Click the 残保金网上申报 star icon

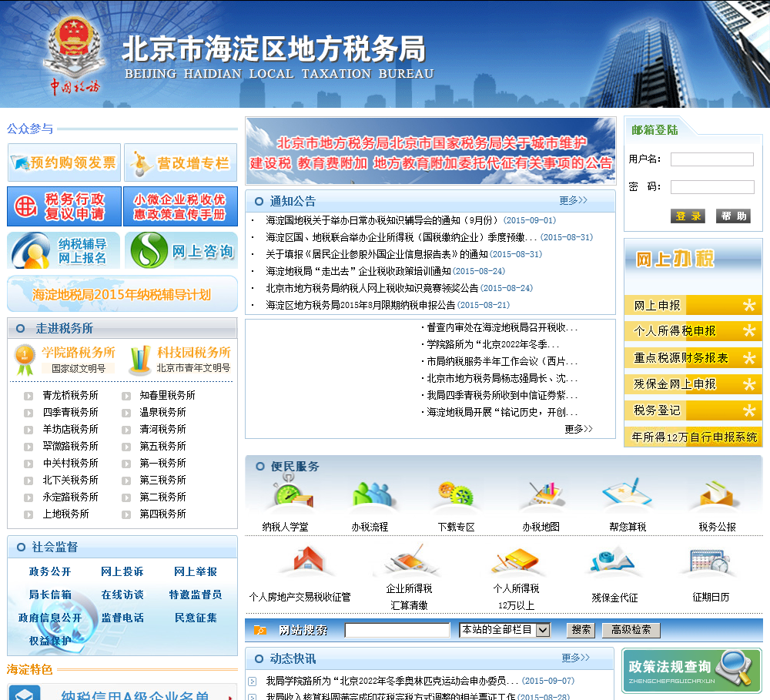point(749,383)
